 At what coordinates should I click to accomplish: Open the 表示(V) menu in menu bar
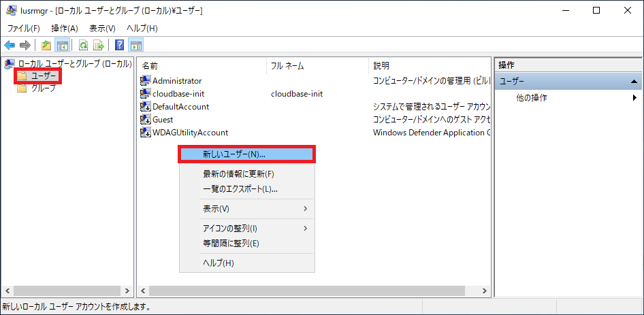[102, 29]
